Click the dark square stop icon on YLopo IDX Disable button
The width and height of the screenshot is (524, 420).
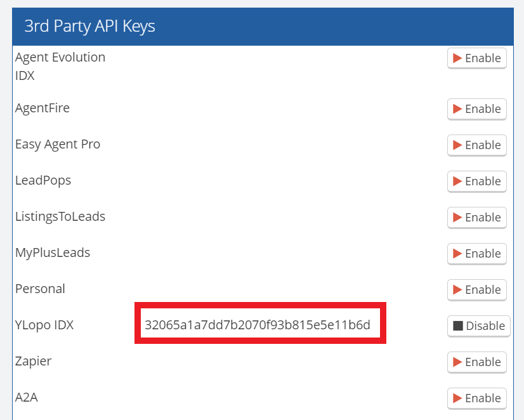457,326
